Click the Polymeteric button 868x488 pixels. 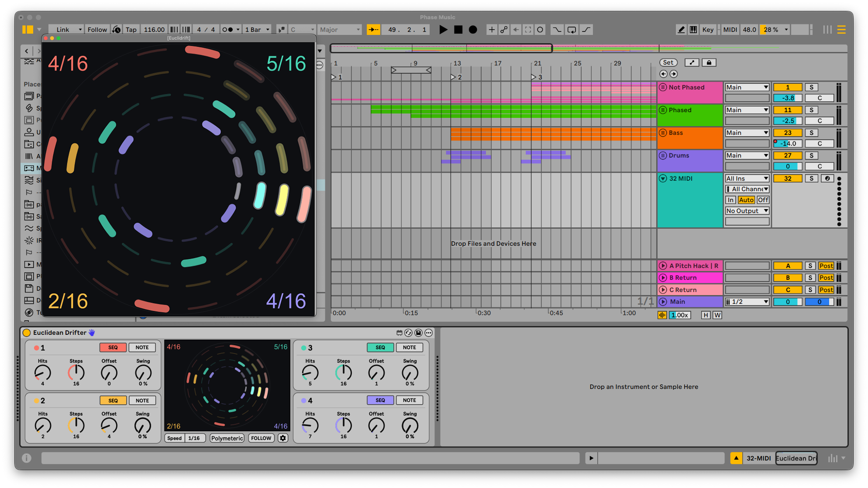(x=227, y=438)
